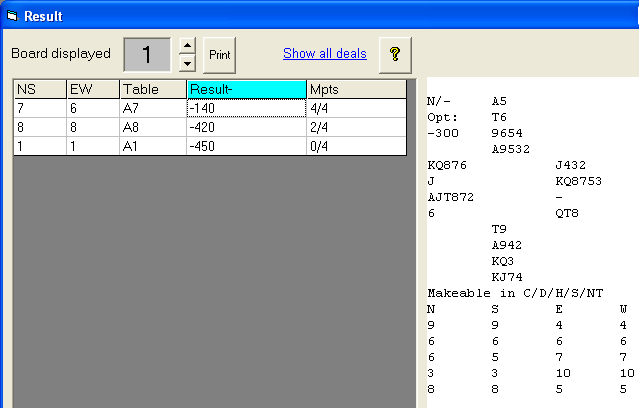Select the 2/4 matchpoints cell
639x408 pixels.
click(357, 127)
